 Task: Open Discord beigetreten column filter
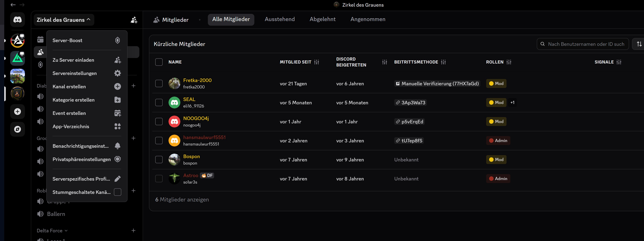(384, 62)
